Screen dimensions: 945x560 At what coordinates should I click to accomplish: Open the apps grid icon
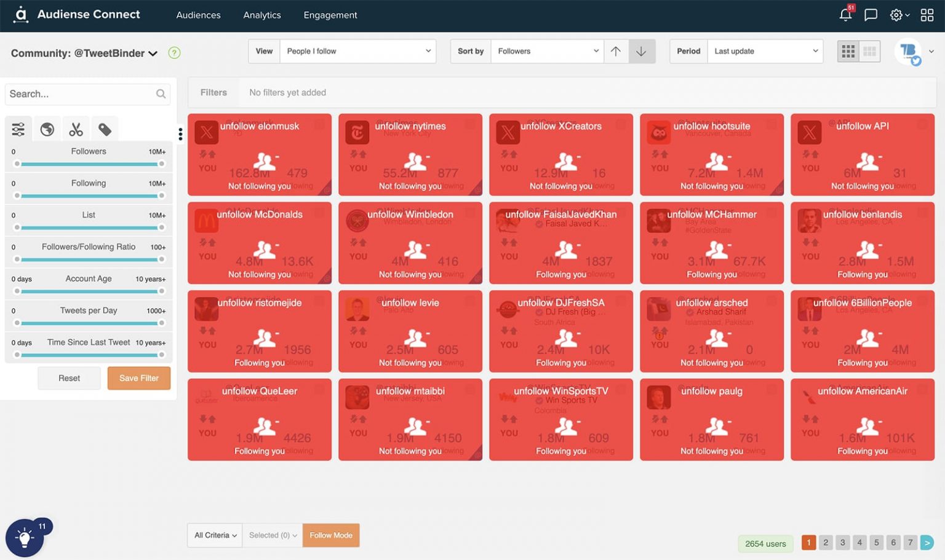[927, 15]
